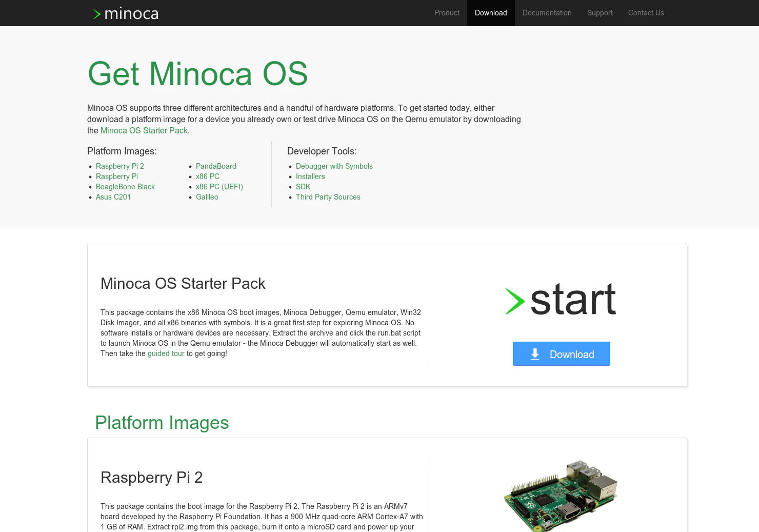The image size is (759, 532).
Task: Open the Contact Us page
Action: [646, 13]
